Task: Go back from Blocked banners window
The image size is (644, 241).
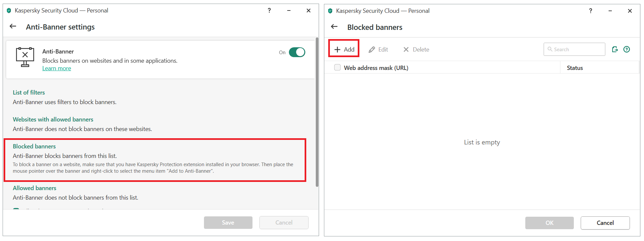Action: coord(334,27)
